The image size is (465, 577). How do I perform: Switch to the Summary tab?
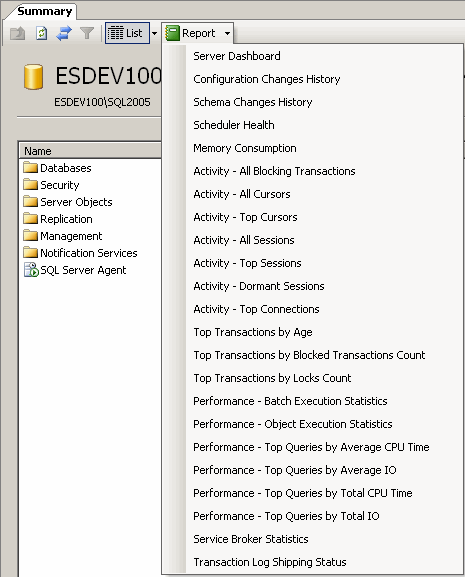click(x=45, y=11)
